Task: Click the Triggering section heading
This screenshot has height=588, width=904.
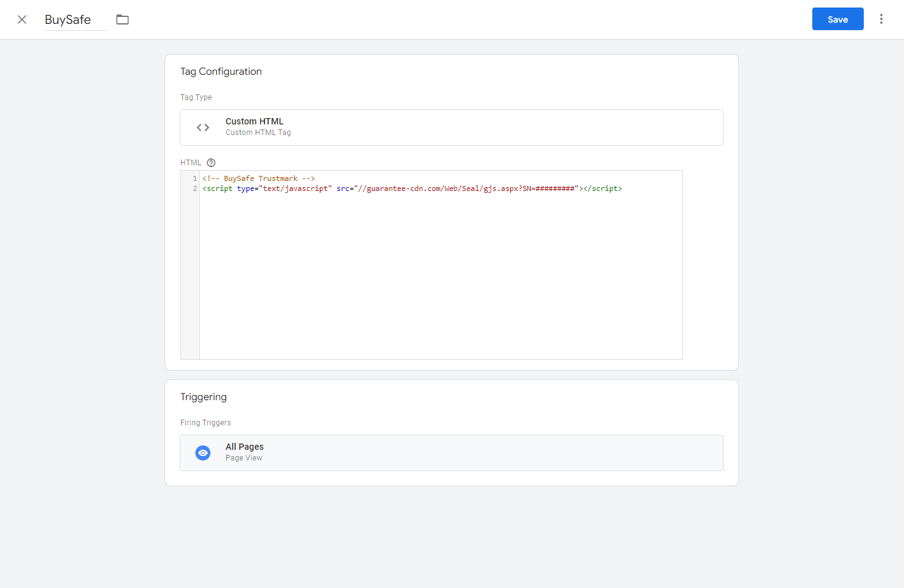Action: point(204,397)
